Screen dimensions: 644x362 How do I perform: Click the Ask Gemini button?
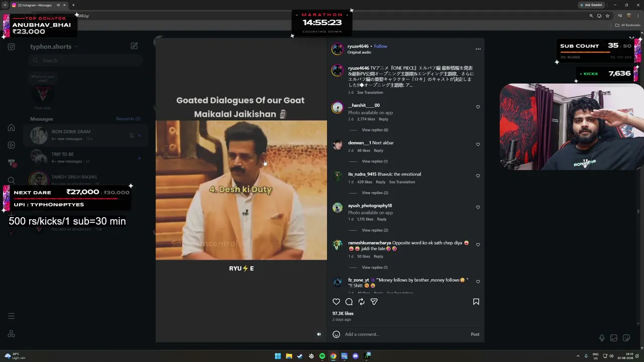(591, 5)
